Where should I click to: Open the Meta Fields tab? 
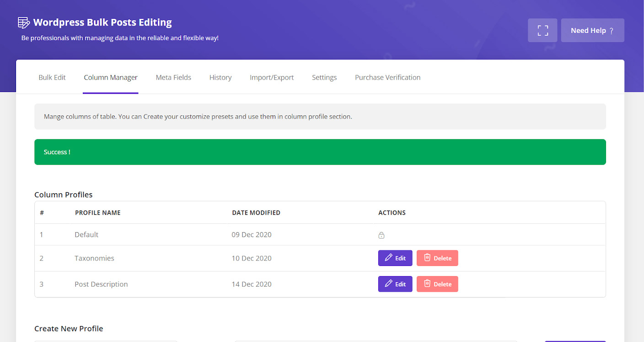(173, 77)
